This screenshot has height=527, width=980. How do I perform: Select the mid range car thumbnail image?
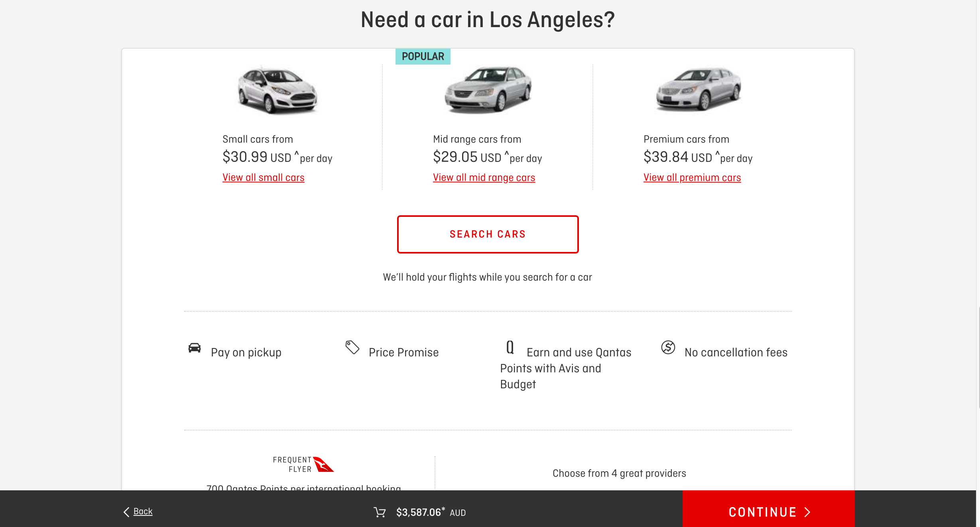488,89
